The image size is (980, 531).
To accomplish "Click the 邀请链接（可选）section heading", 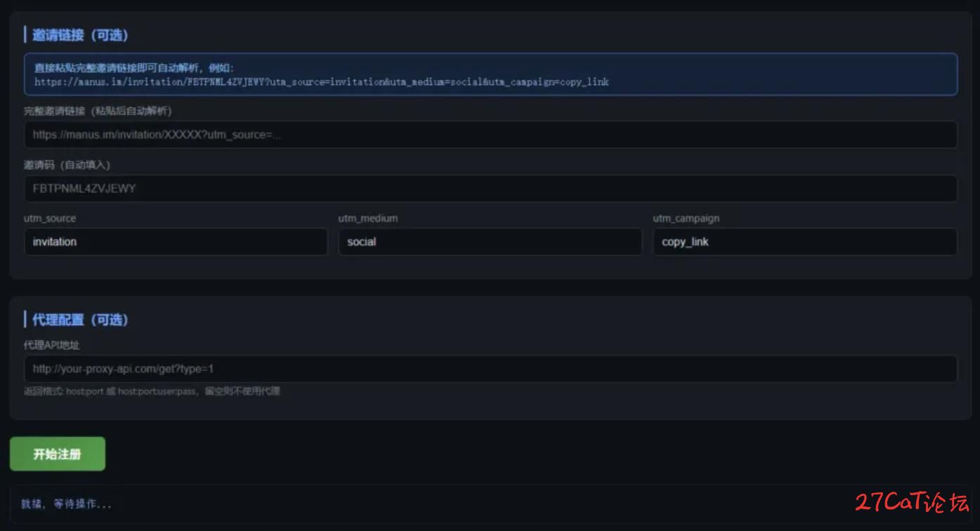I will pos(80,35).
